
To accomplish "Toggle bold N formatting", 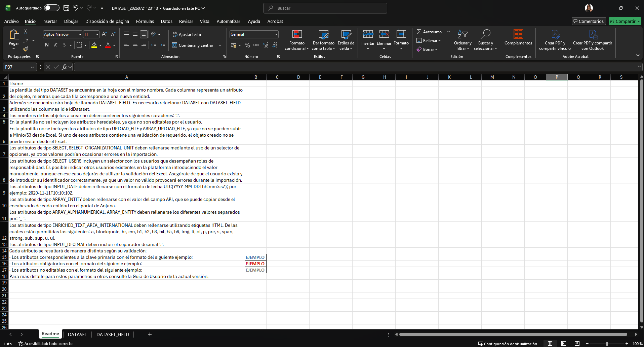I will click(x=47, y=45).
